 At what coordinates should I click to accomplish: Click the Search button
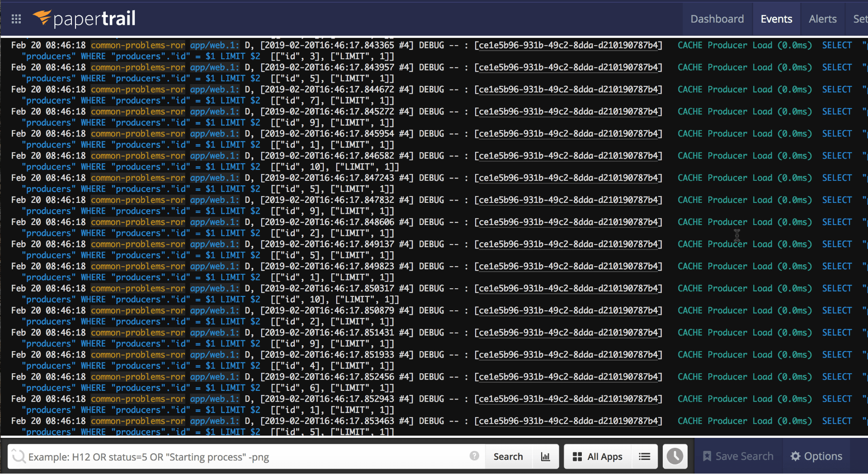tap(508, 457)
